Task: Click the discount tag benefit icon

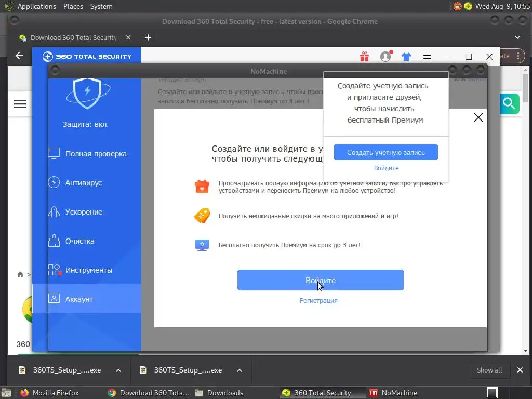Action: 202,216
